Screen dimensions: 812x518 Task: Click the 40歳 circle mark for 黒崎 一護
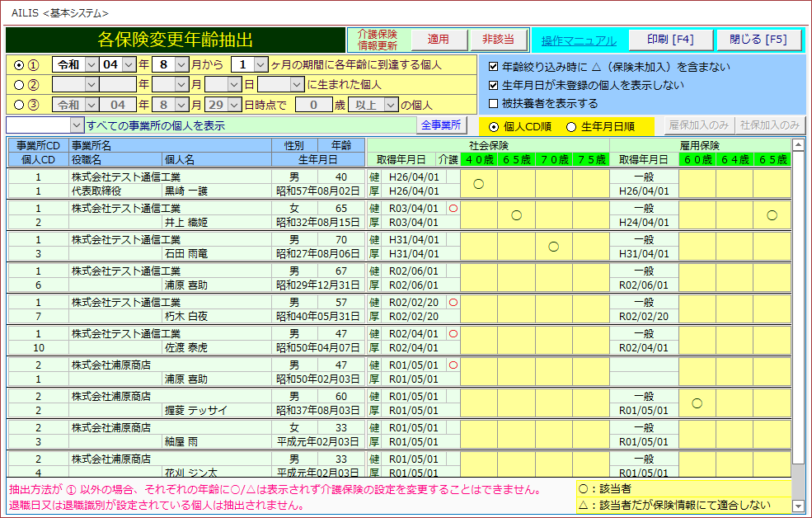click(x=478, y=184)
